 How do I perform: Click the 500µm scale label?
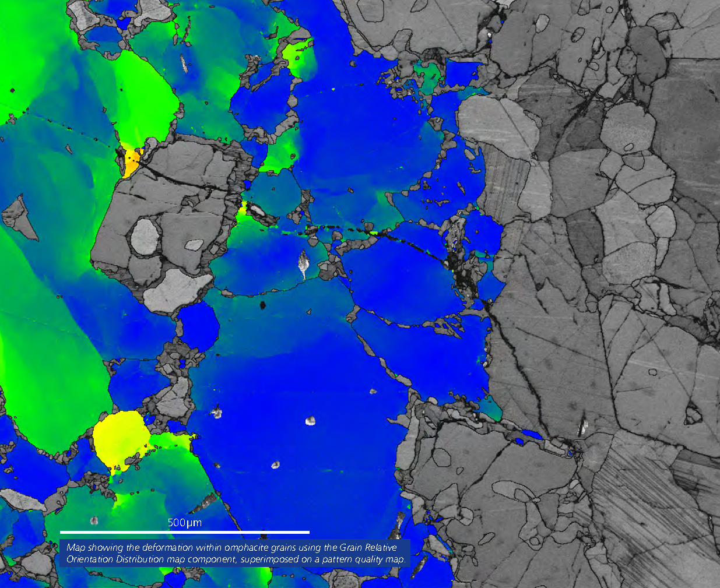184,523
